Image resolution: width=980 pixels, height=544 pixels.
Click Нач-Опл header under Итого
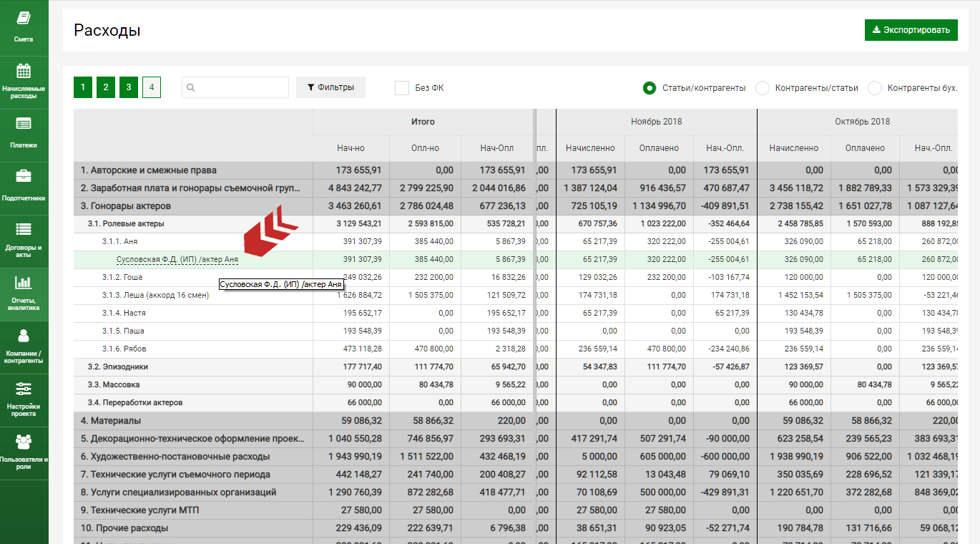tap(497, 148)
